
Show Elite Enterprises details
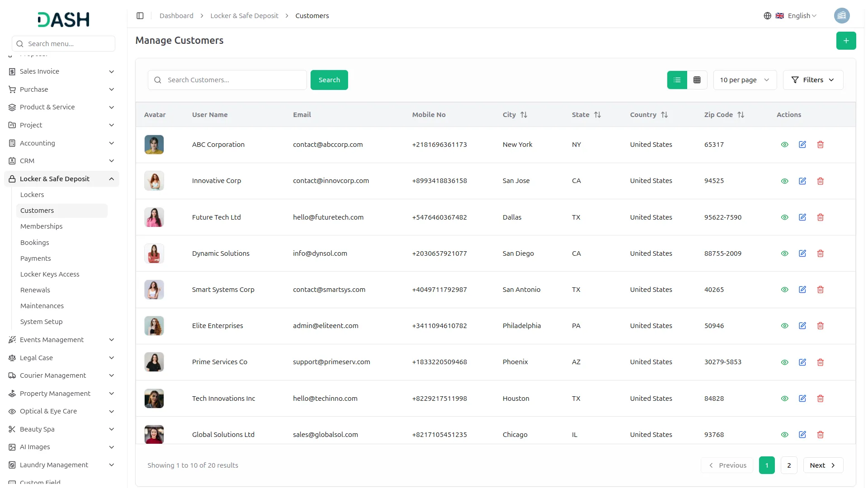coord(784,325)
